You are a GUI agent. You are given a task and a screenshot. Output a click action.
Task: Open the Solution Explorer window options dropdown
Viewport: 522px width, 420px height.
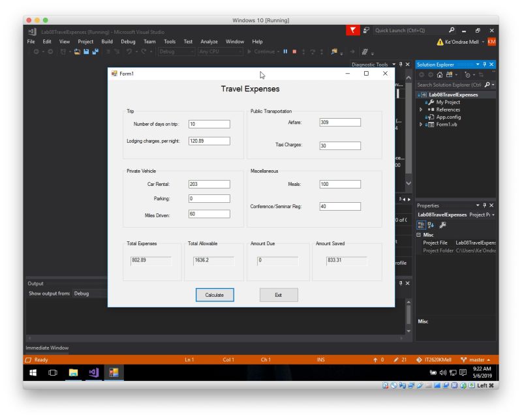coord(478,64)
